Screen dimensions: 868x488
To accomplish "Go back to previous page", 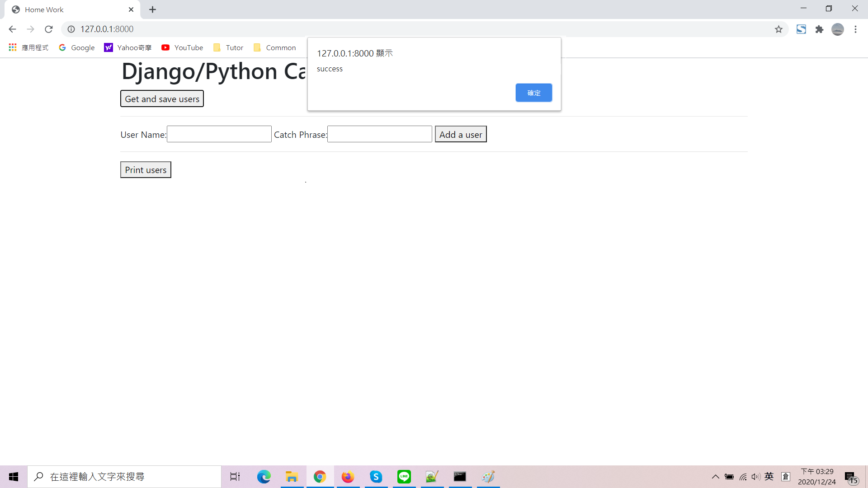I will (x=12, y=29).
